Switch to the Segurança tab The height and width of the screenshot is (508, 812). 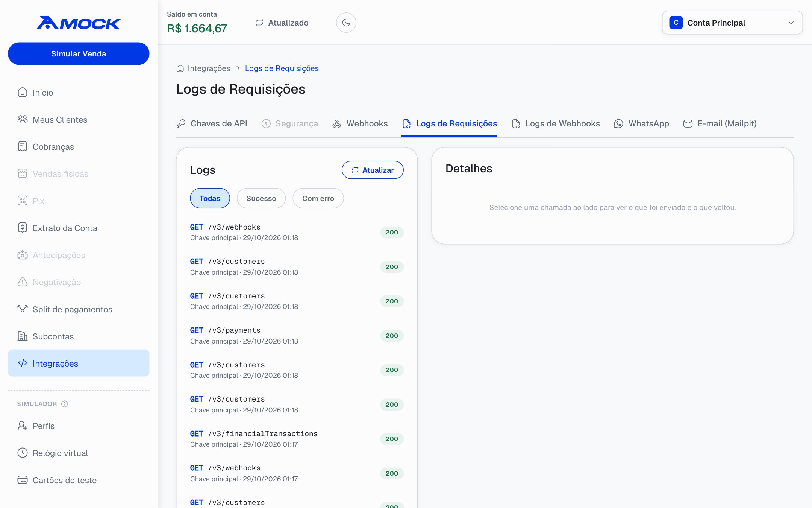[290, 123]
